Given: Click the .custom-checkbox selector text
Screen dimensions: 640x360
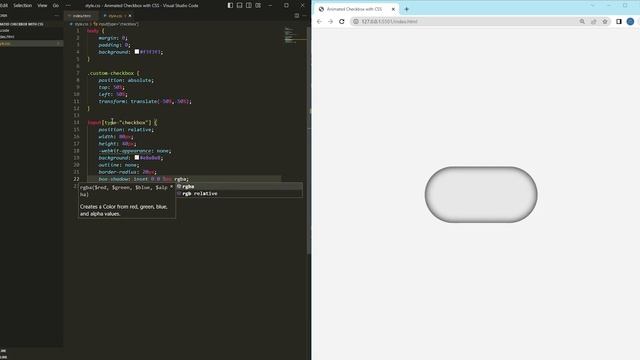Looking at the screenshot, I should tap(111, 73).
